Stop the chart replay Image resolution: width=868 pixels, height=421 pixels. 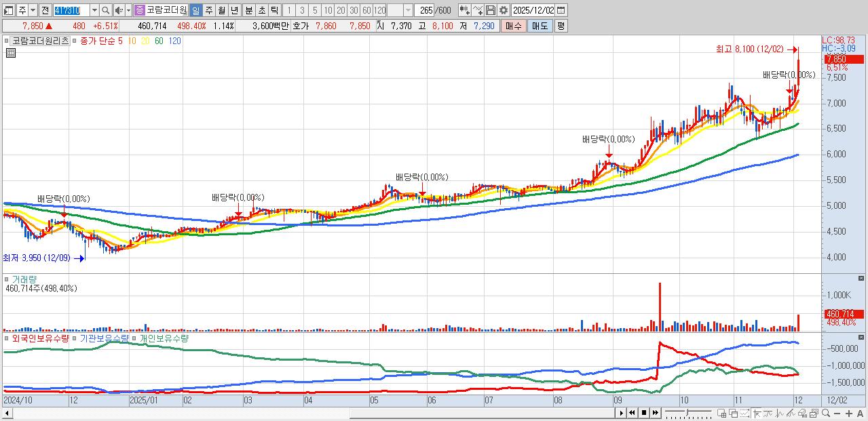pyautogui.click(x=644, y=413)
